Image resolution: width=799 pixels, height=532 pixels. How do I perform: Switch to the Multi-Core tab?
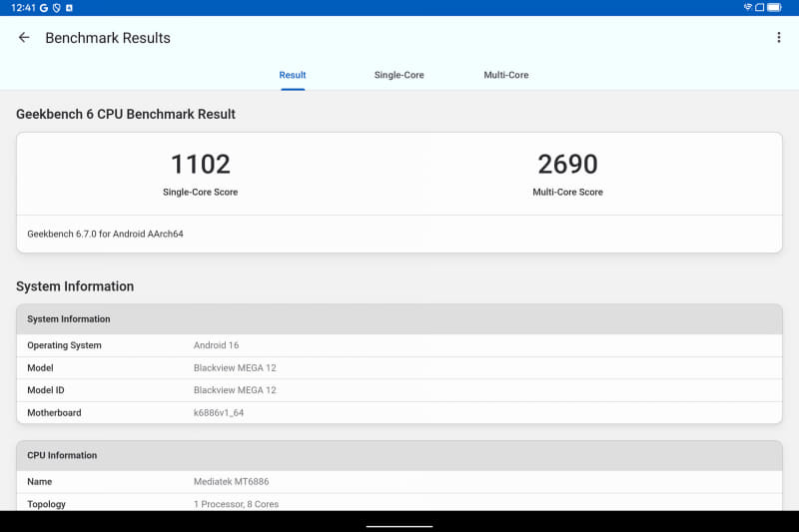tap(506, 75)
